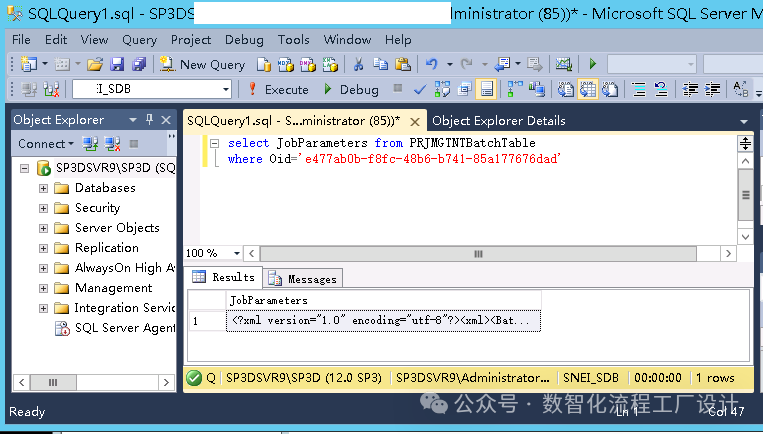Expand the Security folder
The height and width of the screenshot is (434, 763).
coord(43,208)
